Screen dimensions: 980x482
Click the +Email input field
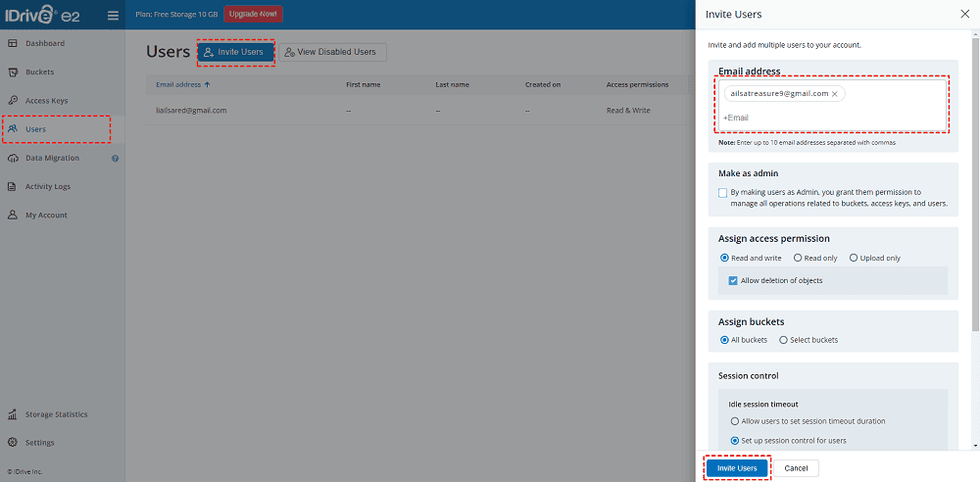[x=832, y=118]
